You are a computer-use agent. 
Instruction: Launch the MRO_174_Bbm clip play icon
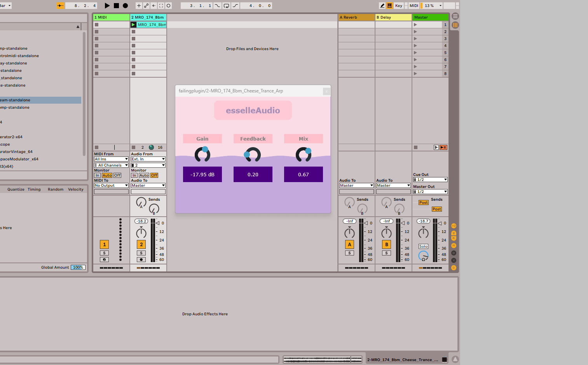point(133,25)
